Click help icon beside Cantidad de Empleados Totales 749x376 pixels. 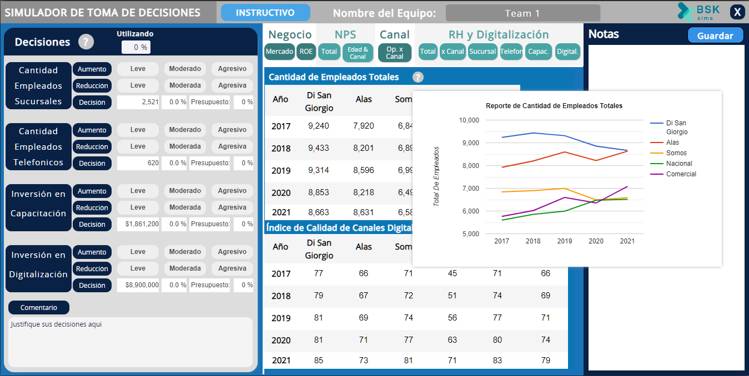(x=418, y=77)
